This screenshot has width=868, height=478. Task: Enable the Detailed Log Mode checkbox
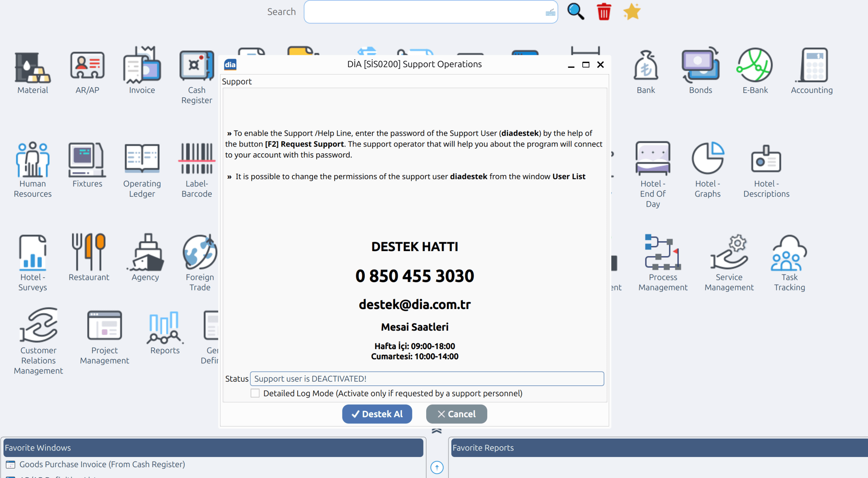[255, 393]
